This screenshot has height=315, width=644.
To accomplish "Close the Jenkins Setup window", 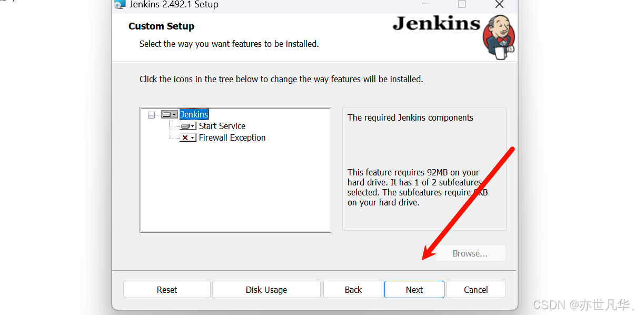I will tap(500, 4).
